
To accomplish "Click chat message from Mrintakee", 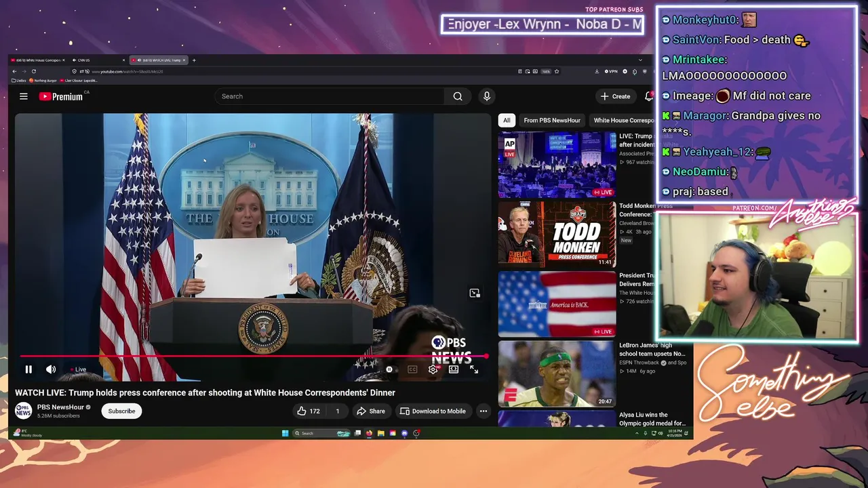I will click(724, 67).
